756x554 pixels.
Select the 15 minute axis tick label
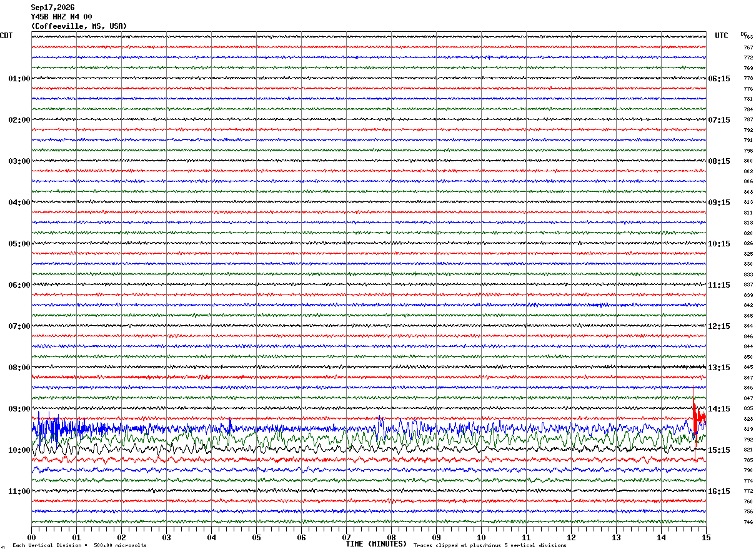point(706,538)
